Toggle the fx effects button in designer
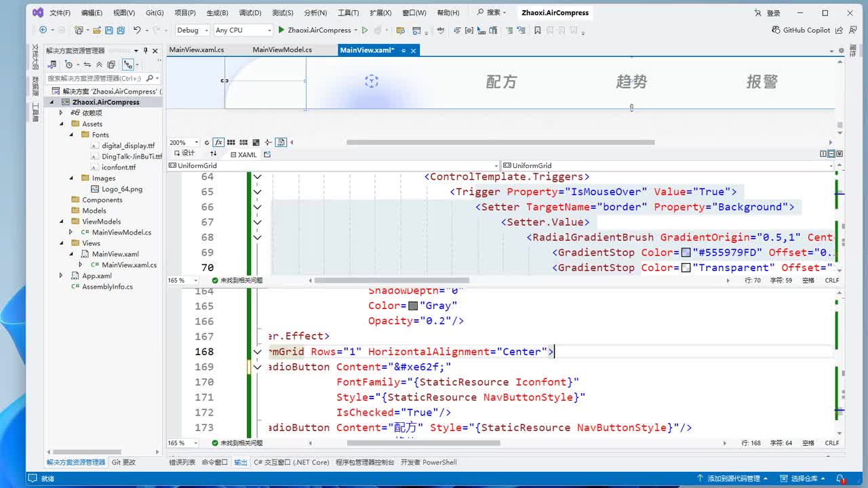Viewport: 868px width, 488px height. click(x=218, y=142)
